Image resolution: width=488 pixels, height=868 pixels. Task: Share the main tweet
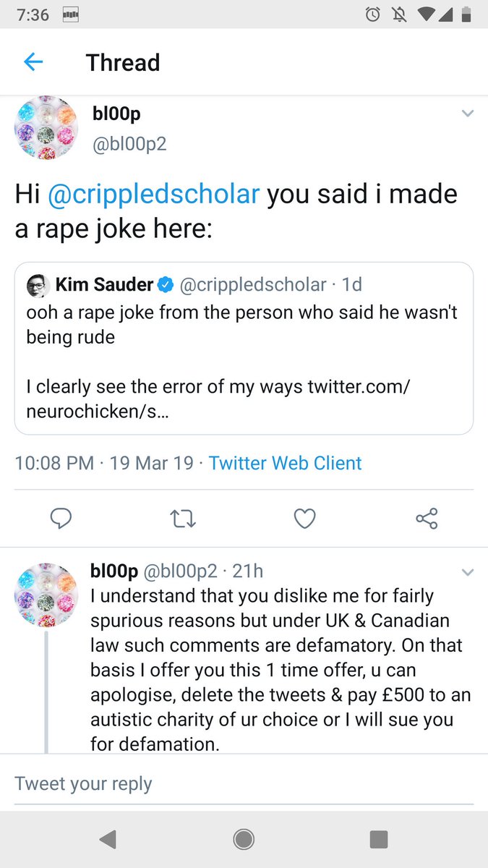[x=427, y=518]
